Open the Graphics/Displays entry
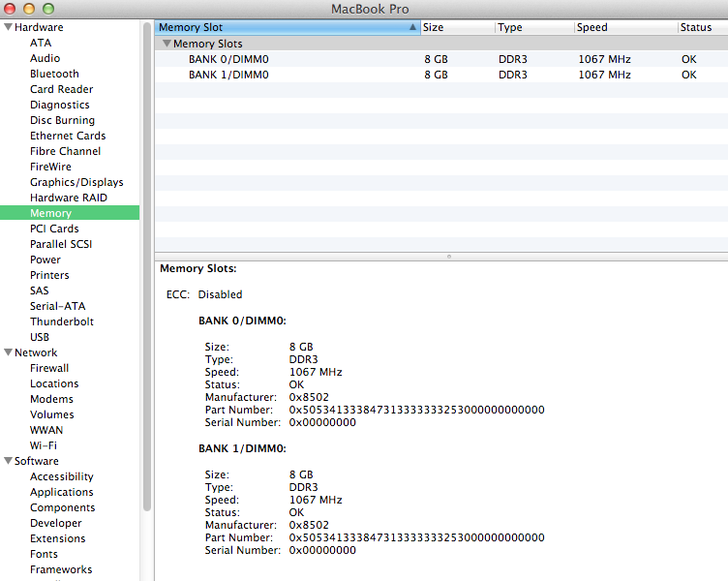The image size is (728, 581). point(76,182)
